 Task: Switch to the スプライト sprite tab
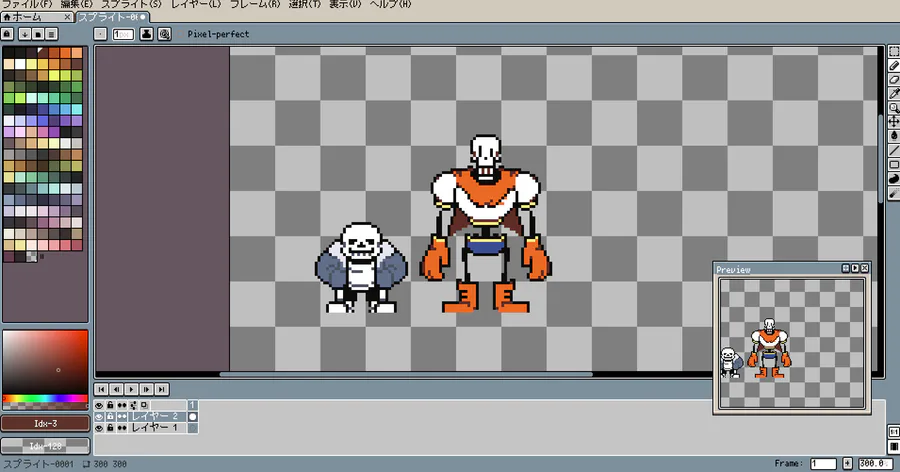[112, 17]
